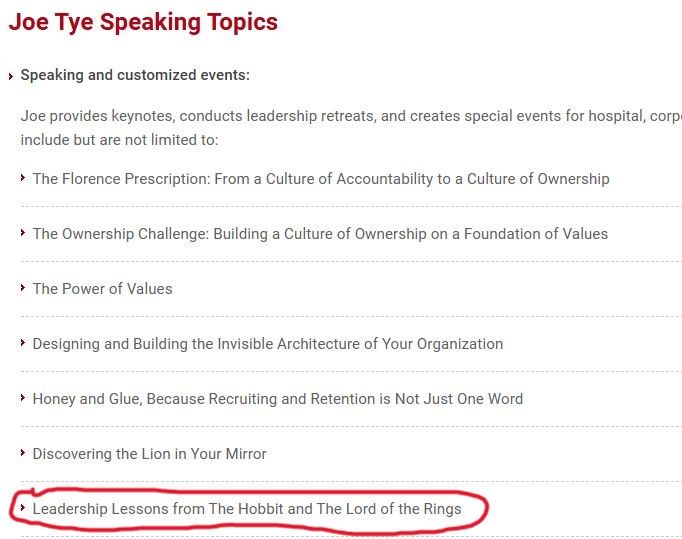Open Leadership Lessons from The Hobbit topic
The width and height of the screenshot is (682, 539).
247,509
